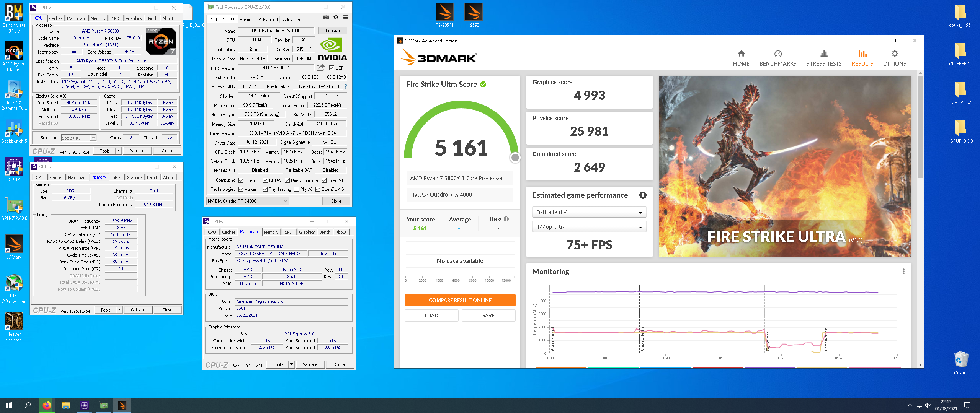Screen dimensions: 980x413
Task: Toggle the OpenCL checkbox
Action: 241,180
